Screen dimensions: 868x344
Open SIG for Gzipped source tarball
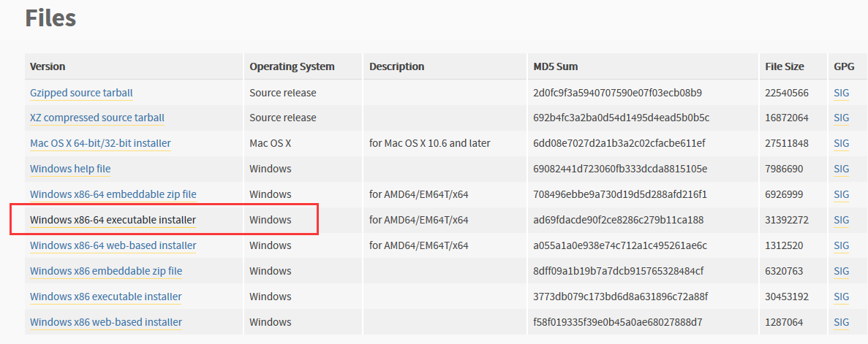click(x=842, y=93)
